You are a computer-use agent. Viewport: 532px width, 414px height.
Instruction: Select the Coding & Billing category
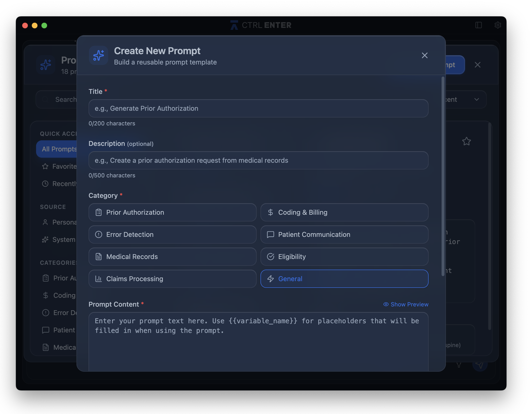pyautogui.click(x=344, y=212)
